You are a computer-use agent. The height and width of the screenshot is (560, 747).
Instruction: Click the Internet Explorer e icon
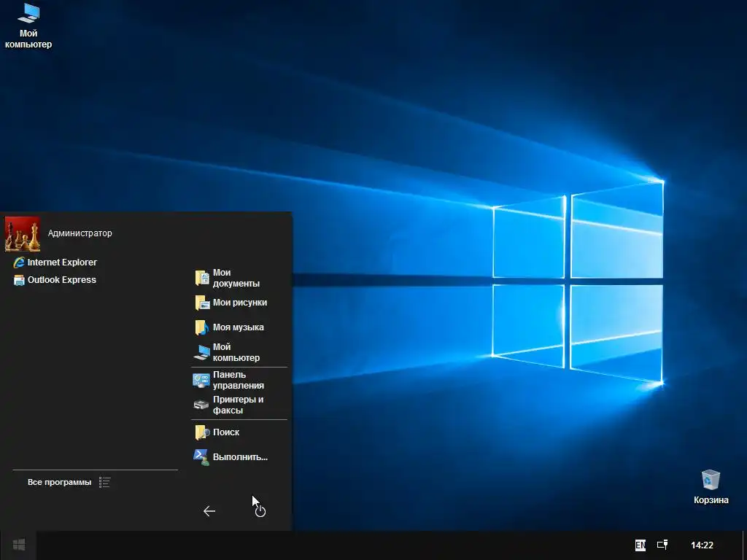pyautogui.click(x=19, y=262)
